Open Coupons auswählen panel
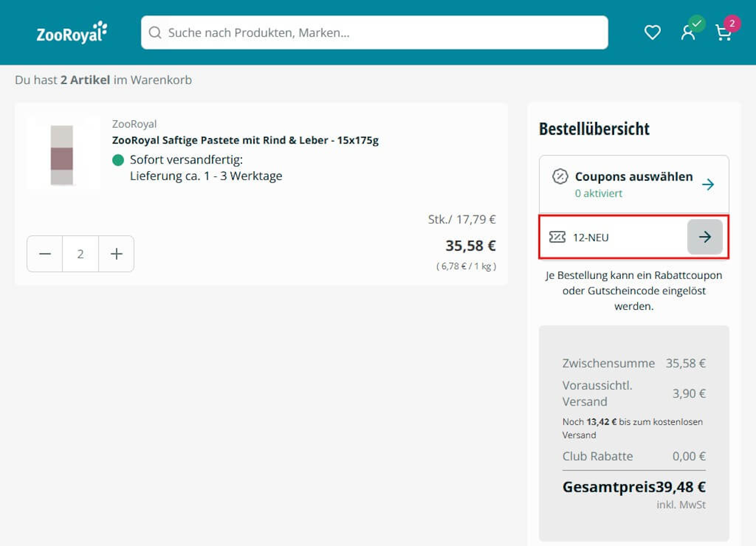The width and height of the screenshot is (756, 546). pyautogui.click(x=634, y=185)
